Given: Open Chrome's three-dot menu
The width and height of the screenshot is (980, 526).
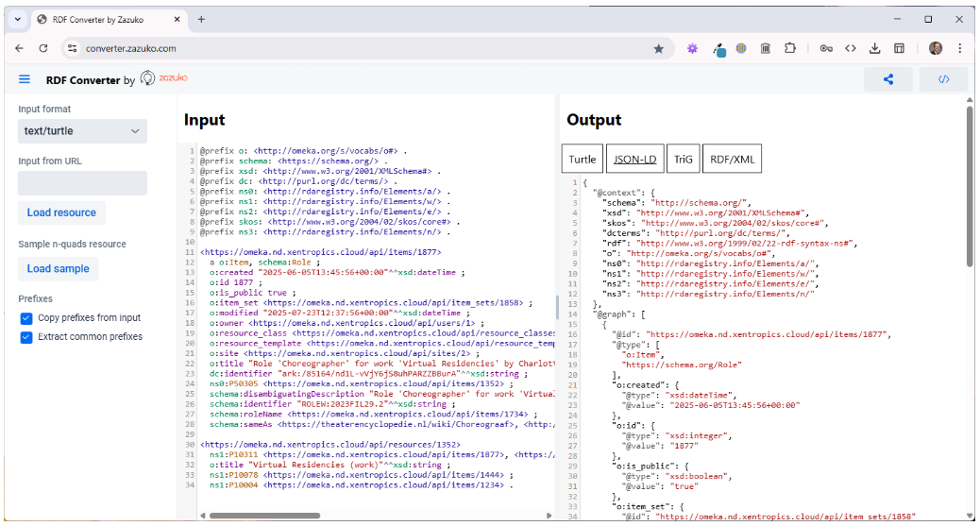Looking at the screenshot, I should click(959, 48).
